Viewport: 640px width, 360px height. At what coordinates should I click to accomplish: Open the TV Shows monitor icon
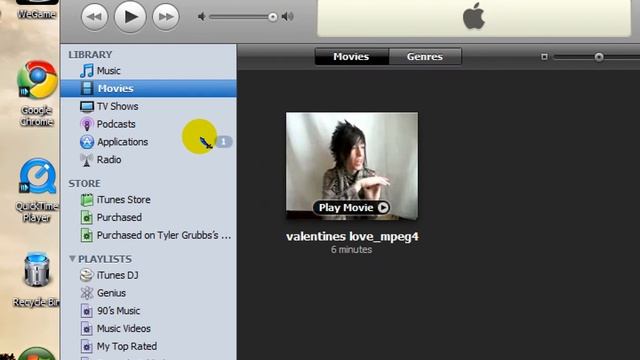coord(87,107)
